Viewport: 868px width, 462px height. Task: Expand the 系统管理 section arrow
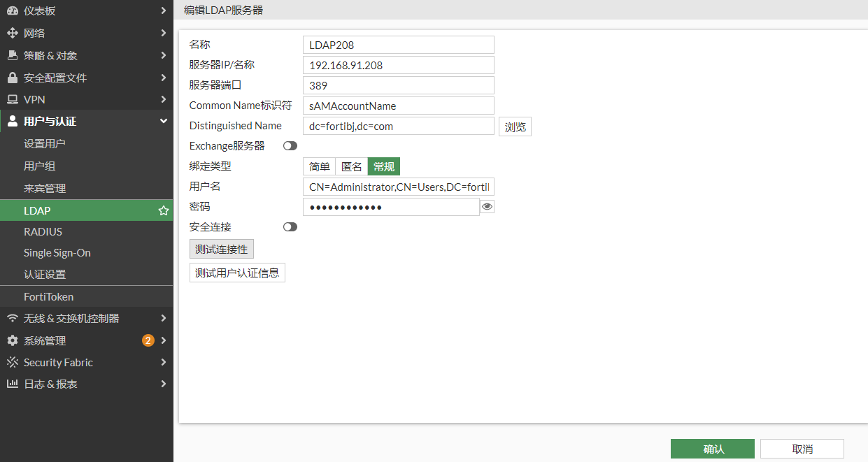(163, 340)
